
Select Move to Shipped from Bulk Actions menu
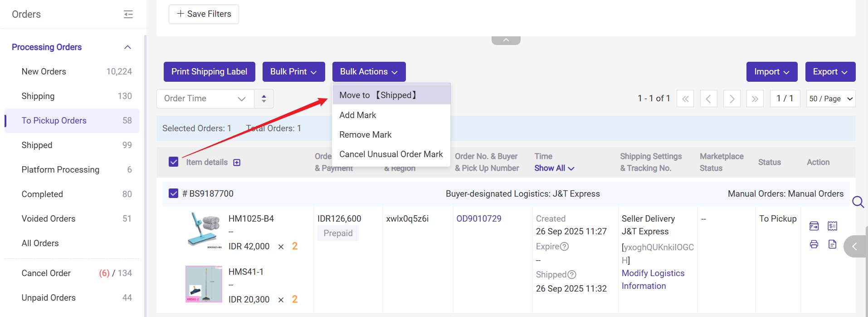pos(391,95)
